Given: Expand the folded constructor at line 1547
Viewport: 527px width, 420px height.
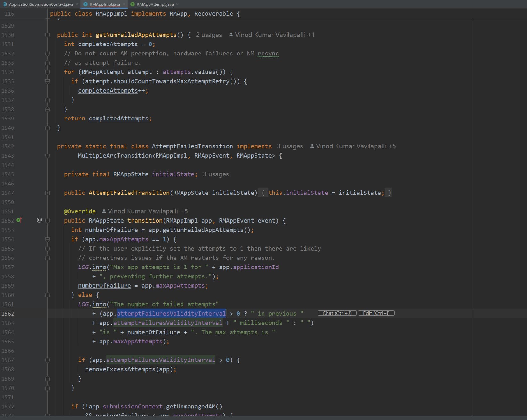Looking at the screenshot, I should [x=47, y=193].
